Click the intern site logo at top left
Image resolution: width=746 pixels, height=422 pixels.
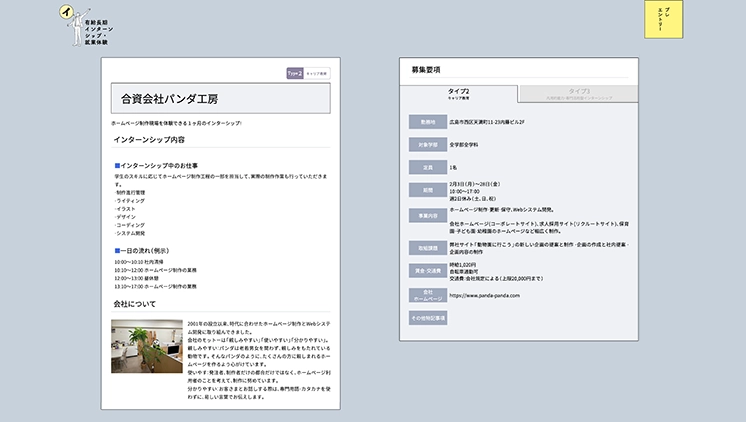pos(84,27)
